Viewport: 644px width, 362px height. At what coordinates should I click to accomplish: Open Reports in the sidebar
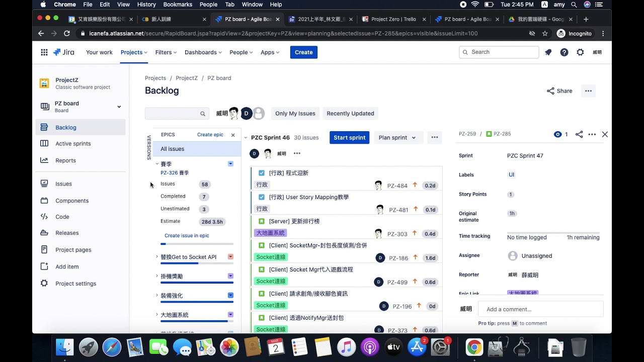80,160
